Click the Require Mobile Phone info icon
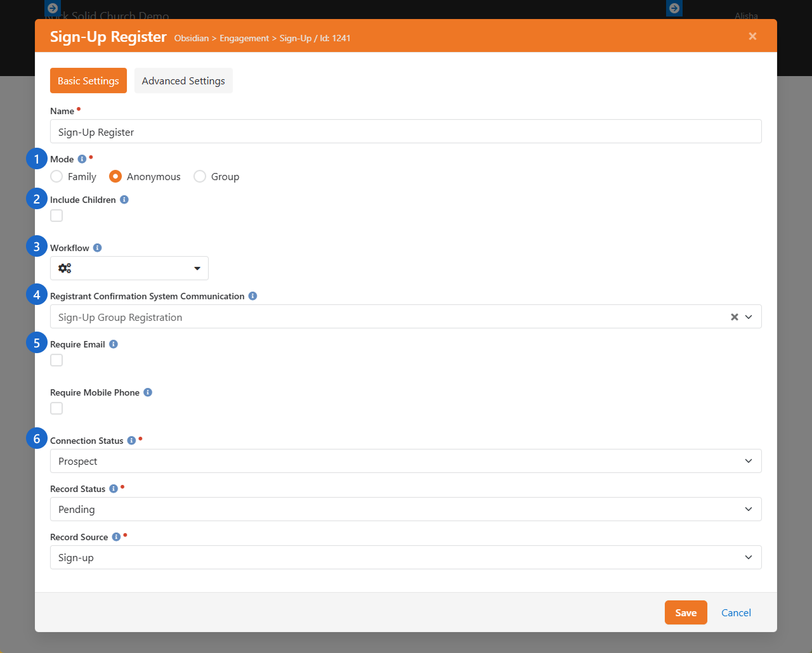 point(148,392)
